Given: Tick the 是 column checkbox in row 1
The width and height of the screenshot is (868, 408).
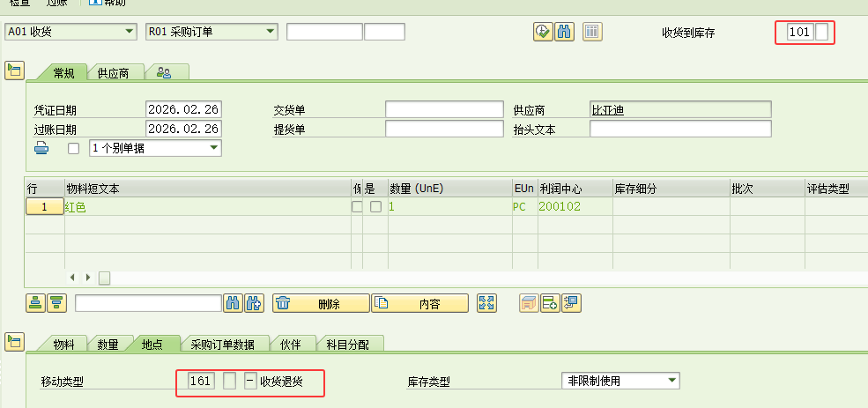Looking at the screenshot, I should point(375,207).
